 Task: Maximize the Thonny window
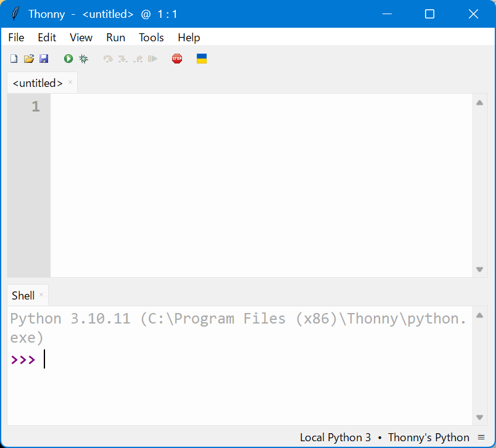tap(429, 14)
